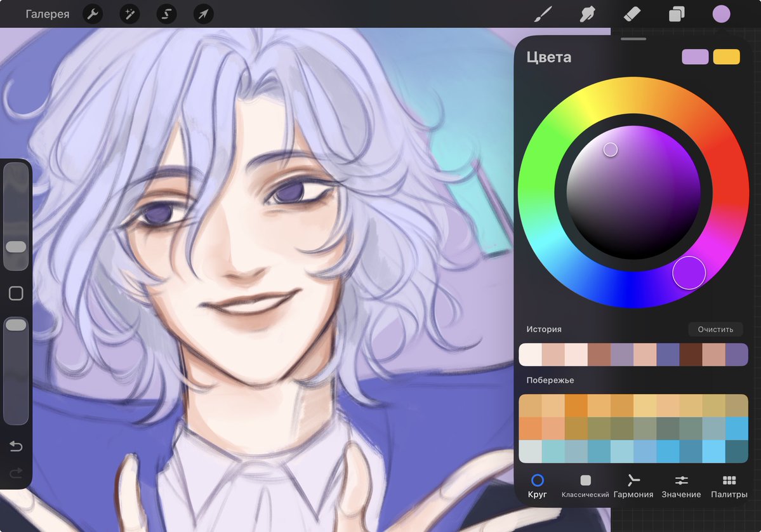Click the brush size slider handle
Viewport: 761px width, 532px height.
[16, 246]
